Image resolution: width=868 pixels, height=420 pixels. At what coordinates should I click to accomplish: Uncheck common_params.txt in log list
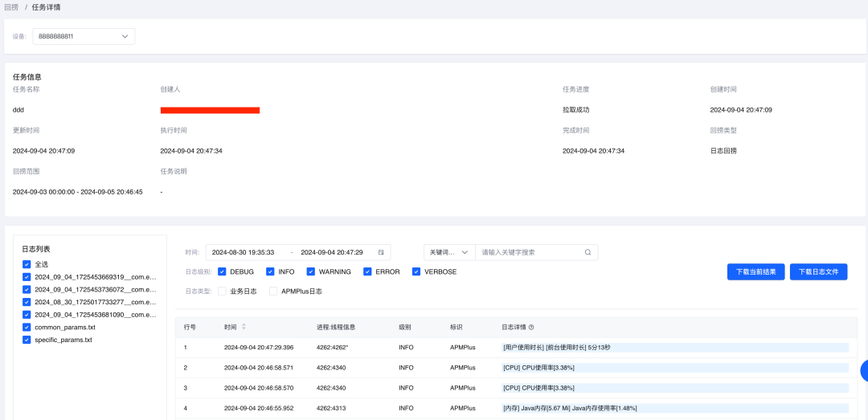click(x=27, y=327)
